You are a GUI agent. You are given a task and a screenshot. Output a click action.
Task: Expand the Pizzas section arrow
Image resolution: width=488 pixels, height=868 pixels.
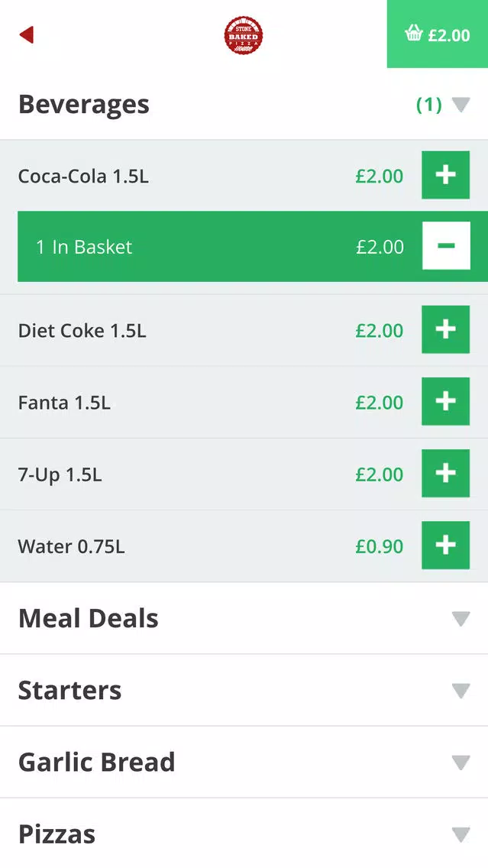tap(461, 834)
